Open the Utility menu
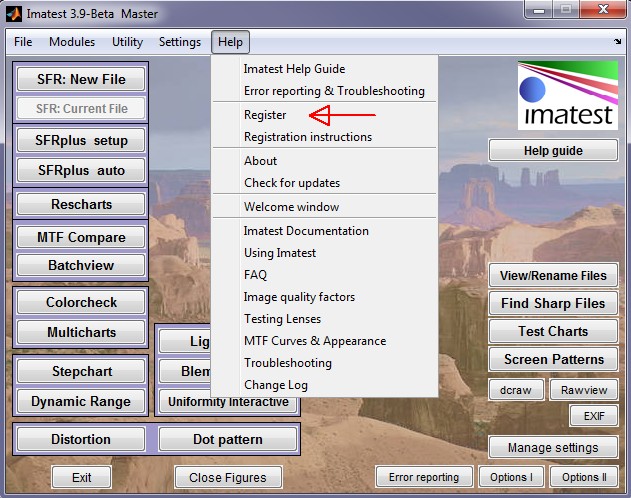Viewport: 631px width, 498px height. click(127, 42)
